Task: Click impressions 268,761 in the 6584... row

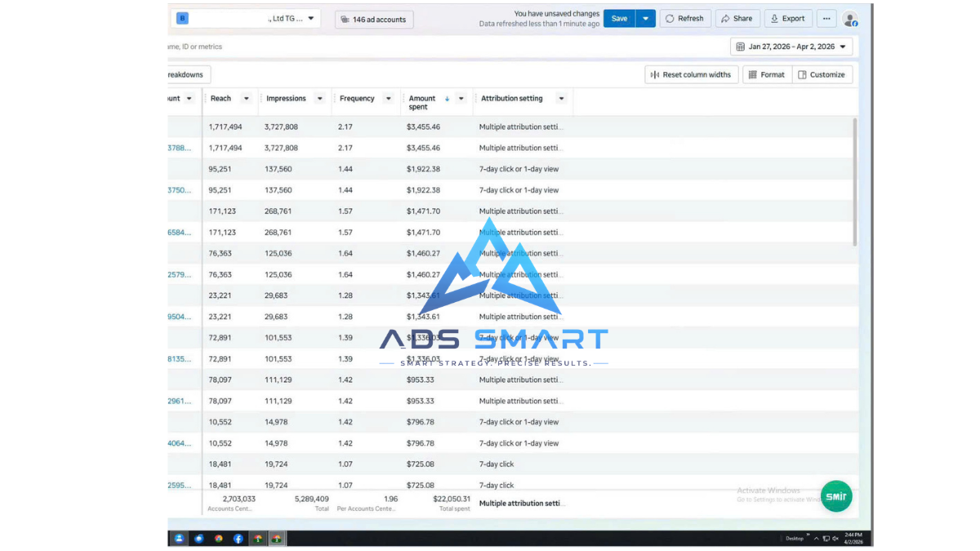Action: pos(278,233)
